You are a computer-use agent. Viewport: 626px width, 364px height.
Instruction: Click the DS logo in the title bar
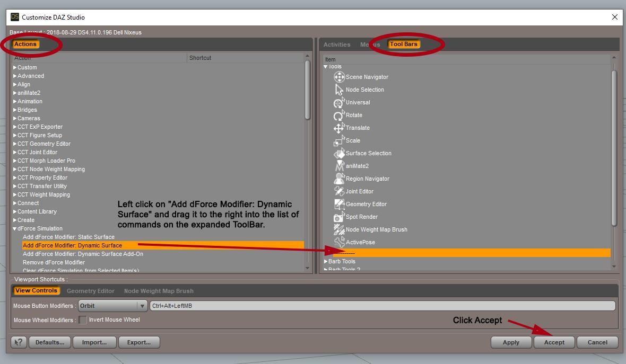point(15,17)
